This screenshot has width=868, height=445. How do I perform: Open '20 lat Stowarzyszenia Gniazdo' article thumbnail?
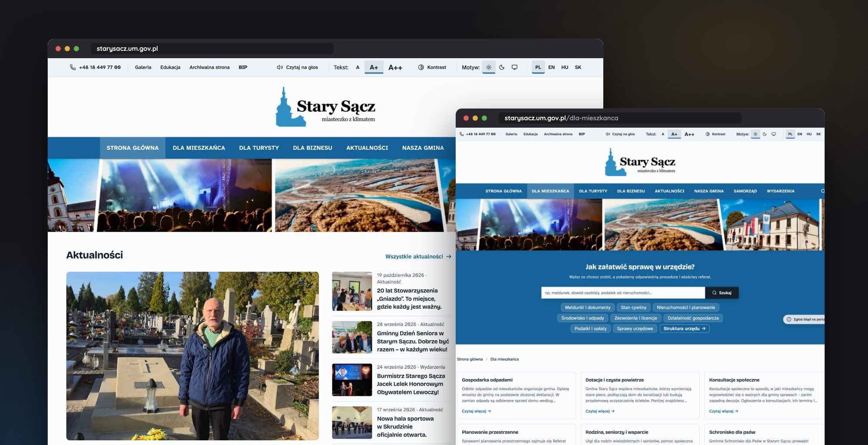click(x=352, y=291)
